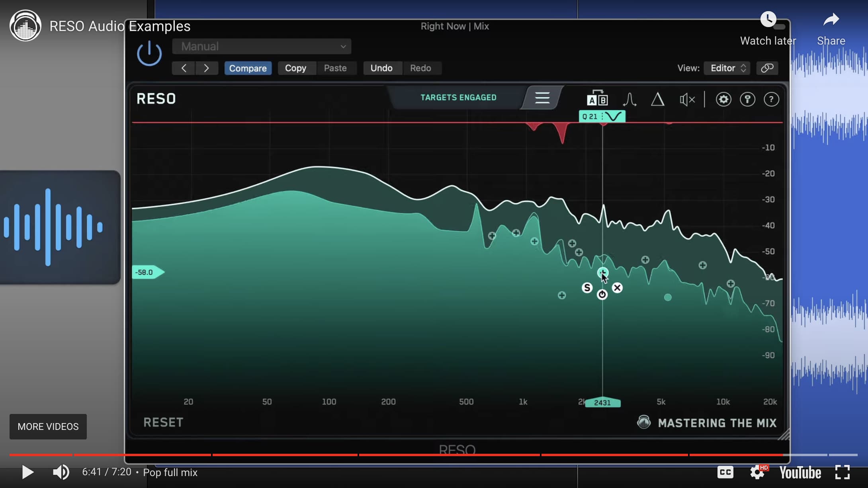The image size is (868, 488).
Task: Click the Share arrow icon
Action: pyautogui.click(x=831, y=20)
